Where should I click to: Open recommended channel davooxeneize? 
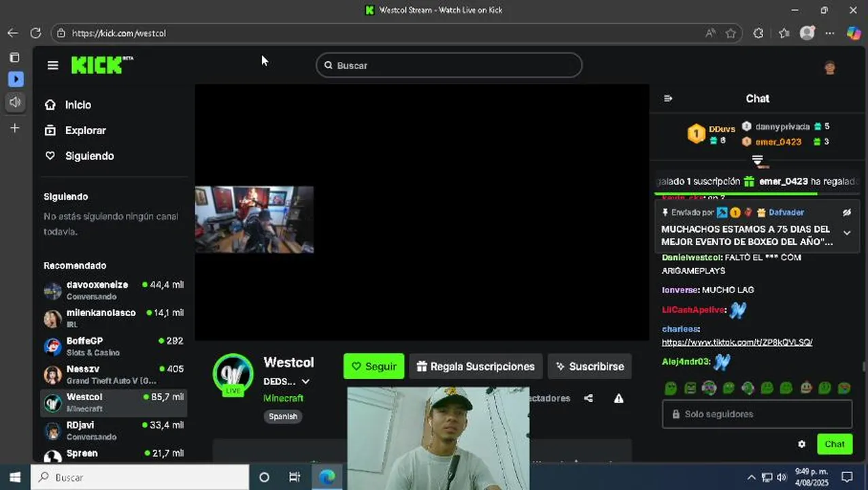[x=114, y=291]
